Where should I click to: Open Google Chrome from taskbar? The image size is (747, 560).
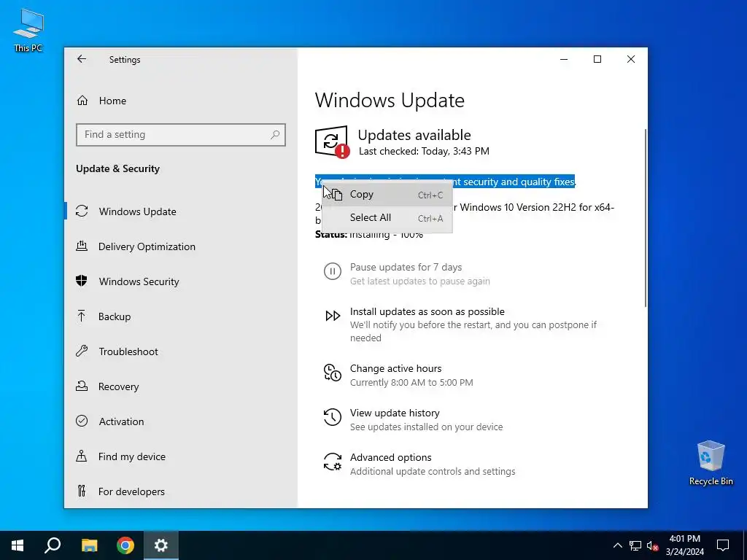click(x=125, y=545)
